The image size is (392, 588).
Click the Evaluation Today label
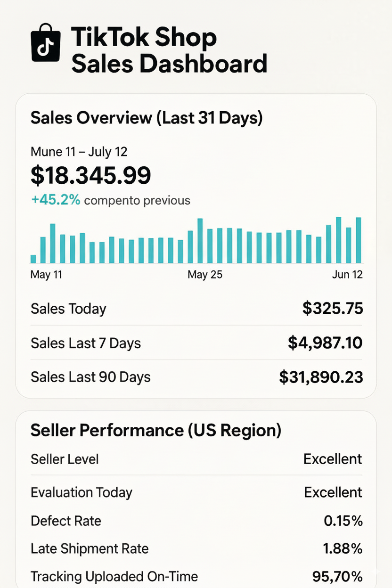click(x=82, y=492)
